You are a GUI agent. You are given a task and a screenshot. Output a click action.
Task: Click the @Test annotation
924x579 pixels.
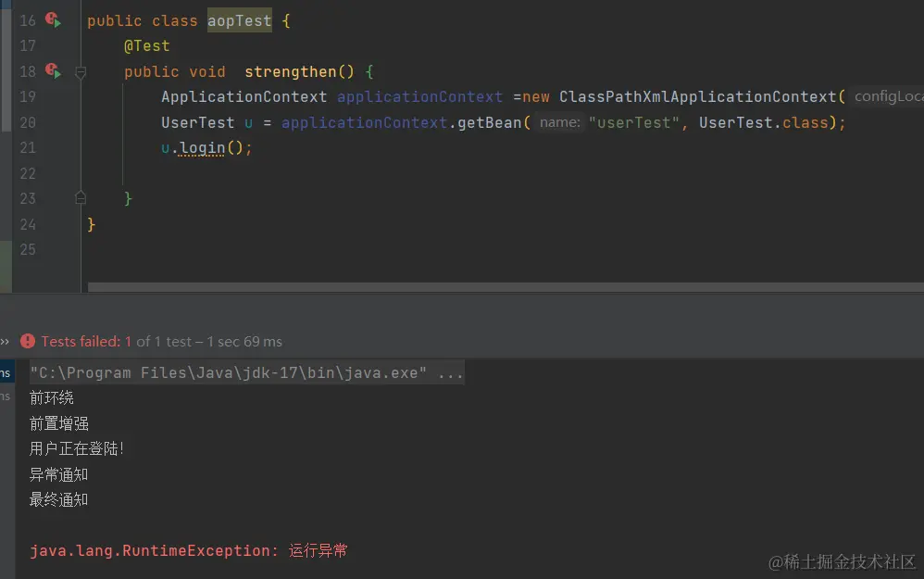coord(146,46)
